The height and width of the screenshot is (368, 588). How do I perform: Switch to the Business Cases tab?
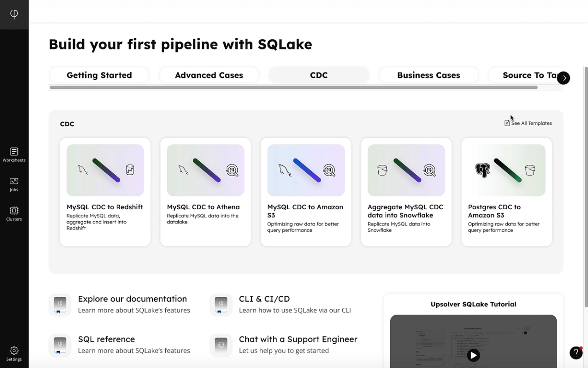[428, 75]
